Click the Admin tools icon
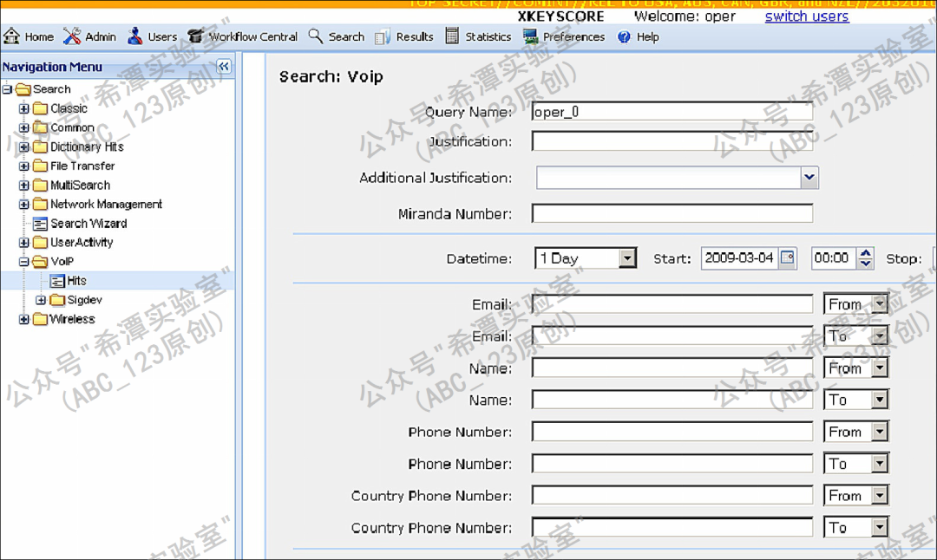 coord(72,36)
